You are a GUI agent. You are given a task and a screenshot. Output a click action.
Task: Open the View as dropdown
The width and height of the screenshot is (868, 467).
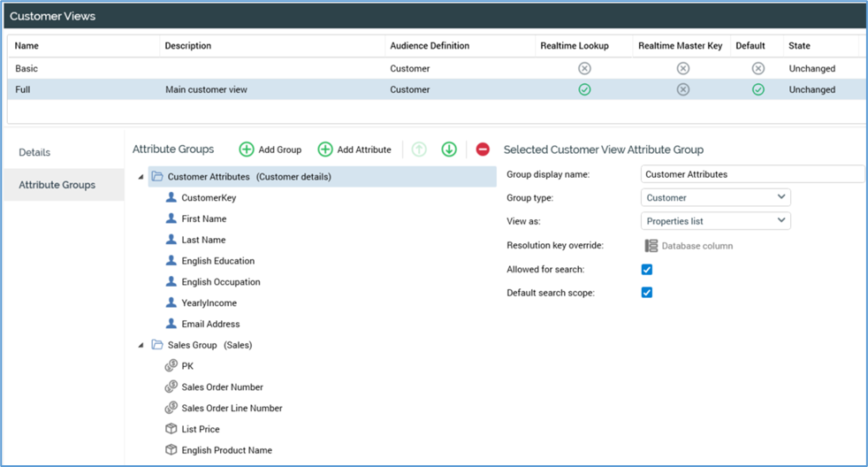point(715,221)
